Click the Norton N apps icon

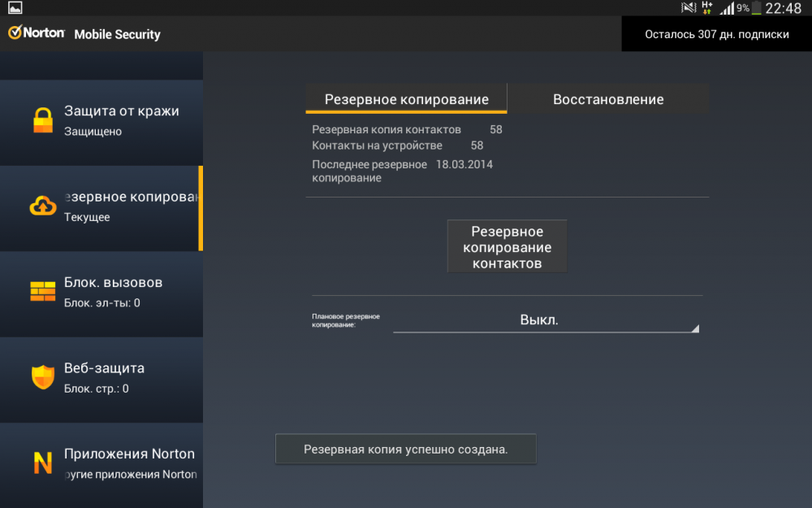[x=42, y=462]
